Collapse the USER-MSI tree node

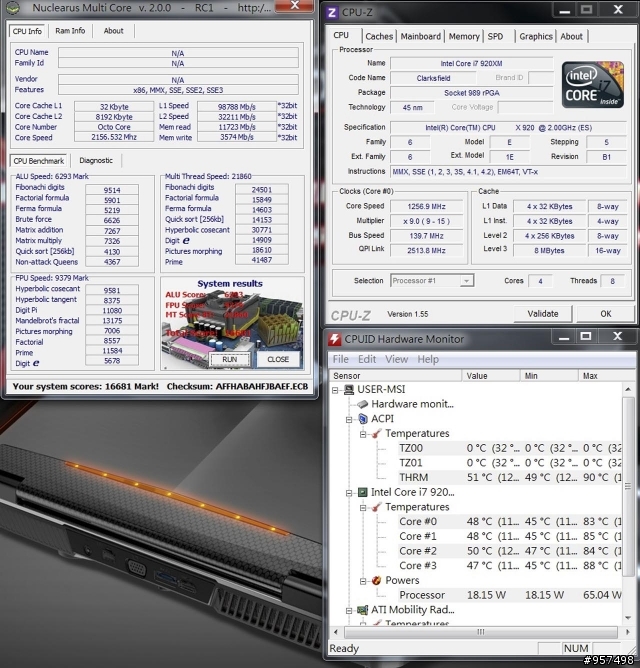click(x=335, y=390)
